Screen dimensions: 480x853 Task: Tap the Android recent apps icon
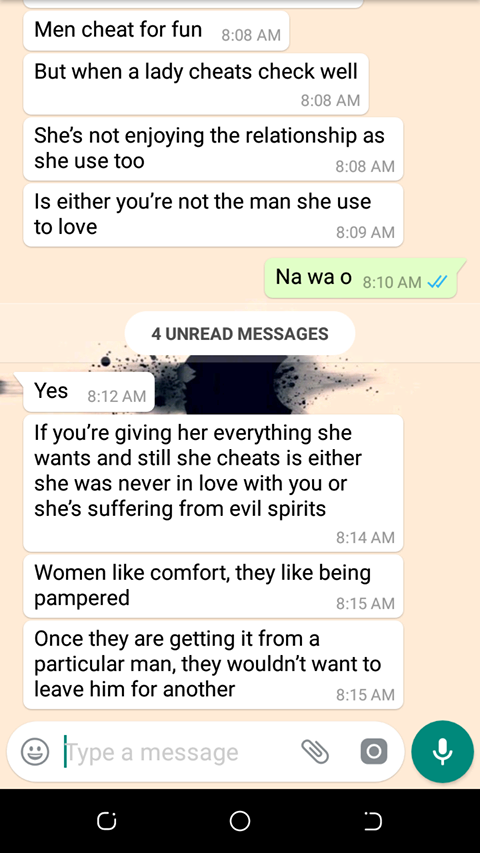click(107, 820)
